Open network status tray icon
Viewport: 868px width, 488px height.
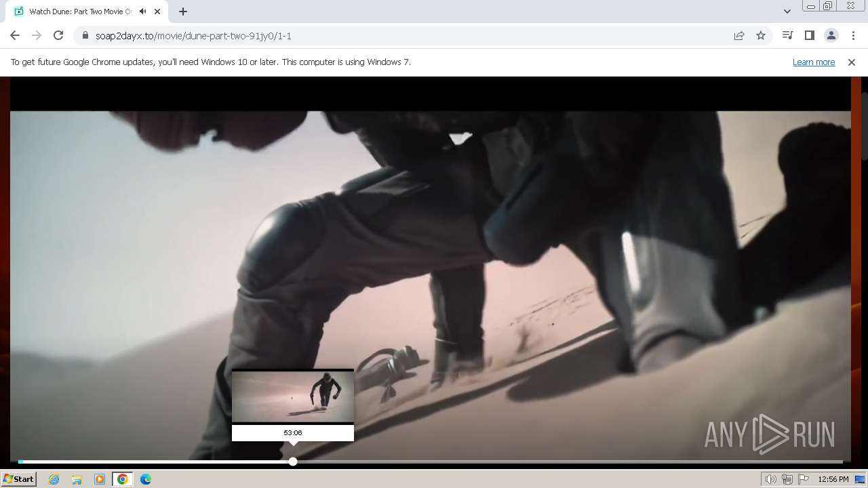point(787,479)
